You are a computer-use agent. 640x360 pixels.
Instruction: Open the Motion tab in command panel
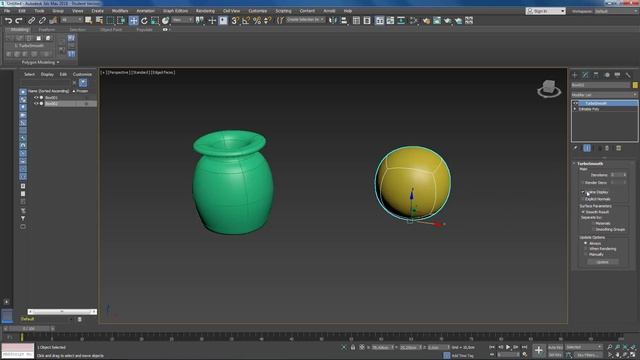[607, 75]
